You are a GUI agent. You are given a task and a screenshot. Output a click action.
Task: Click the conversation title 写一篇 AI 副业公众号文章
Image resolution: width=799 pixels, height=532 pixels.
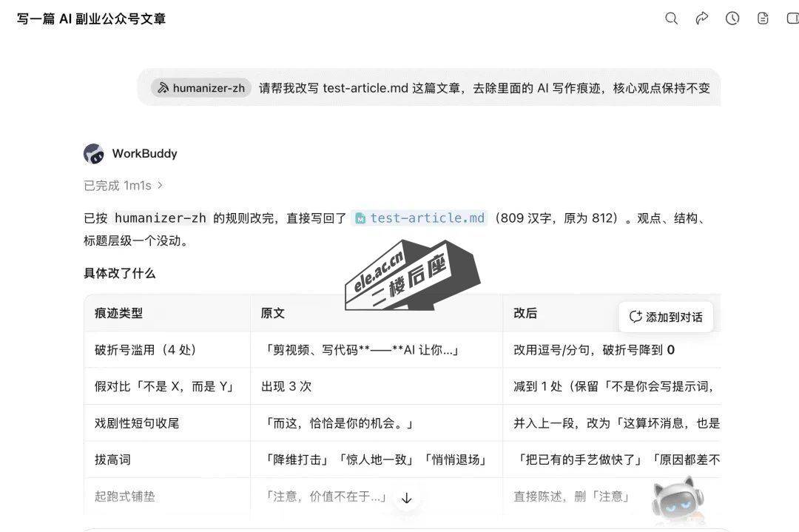click(91, 18)
